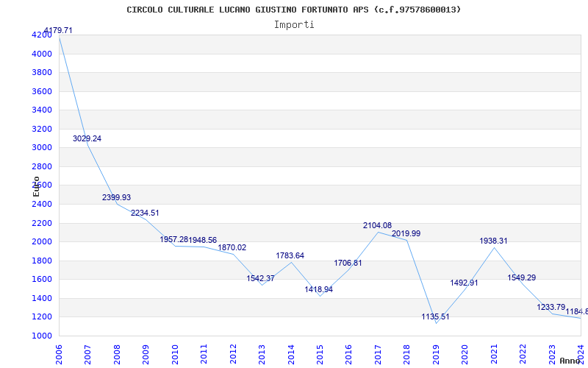Screen dimensions: 588x368
Task: Click the 2023 year axis label
Action: tap(553, 354)
